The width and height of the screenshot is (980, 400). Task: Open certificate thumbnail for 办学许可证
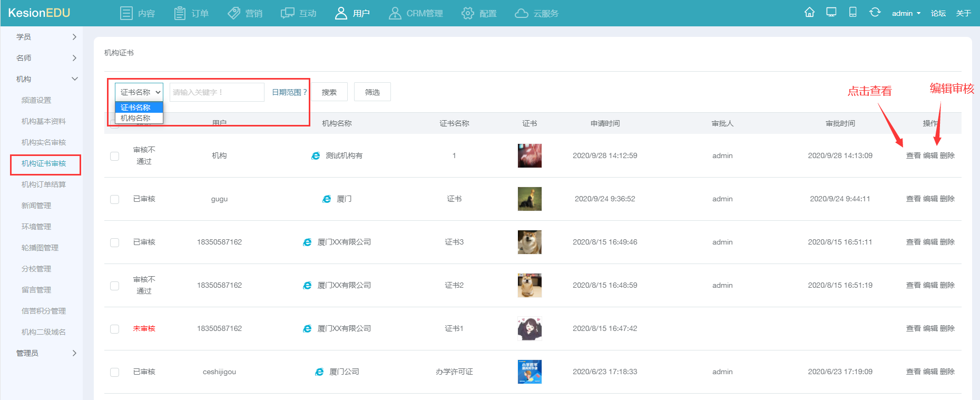coord(530,372)
